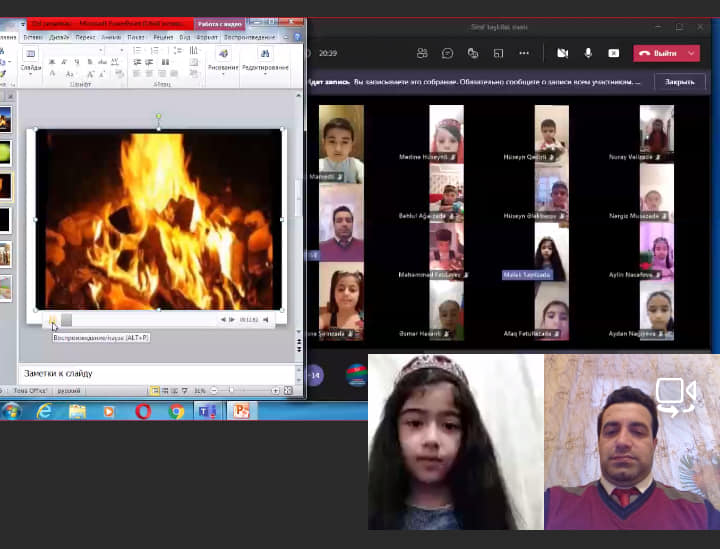The width and height of the screenshot is (720, 549).
Task: Open the Вставка ribbon tab in PowerPoint
Action: tap(33, 37)
